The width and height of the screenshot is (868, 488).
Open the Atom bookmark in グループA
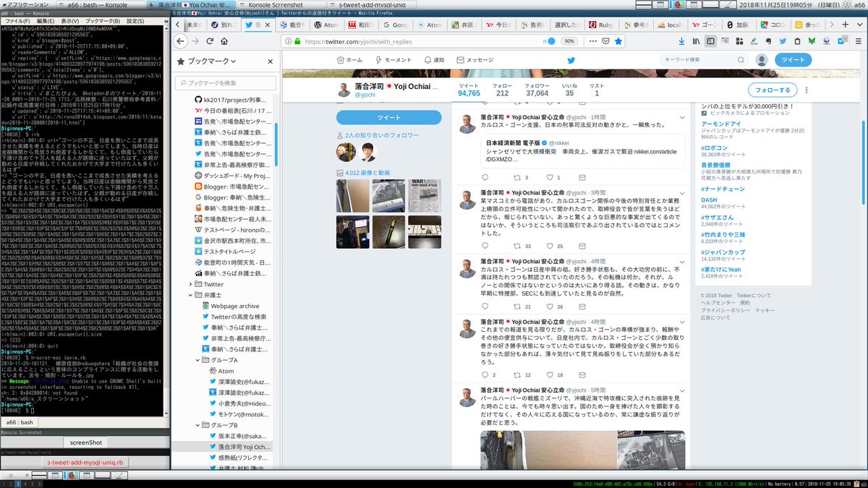click(221, 371)
